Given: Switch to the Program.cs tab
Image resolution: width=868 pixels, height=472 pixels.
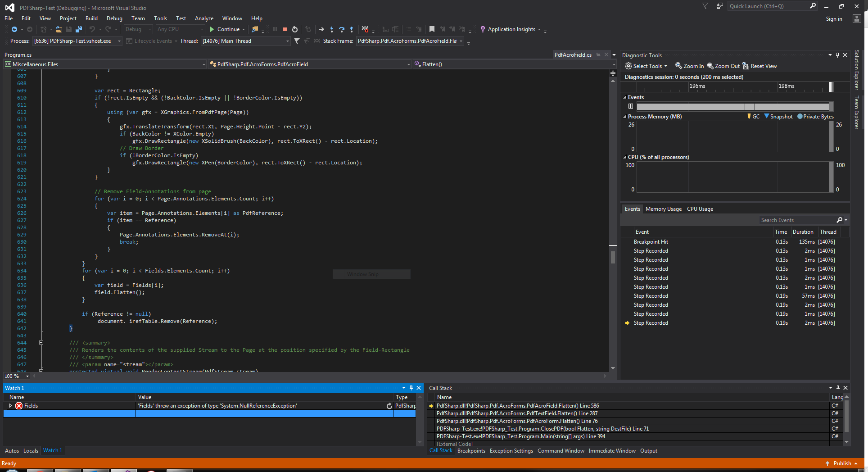Looking at the screenshot, I should 18,55.
